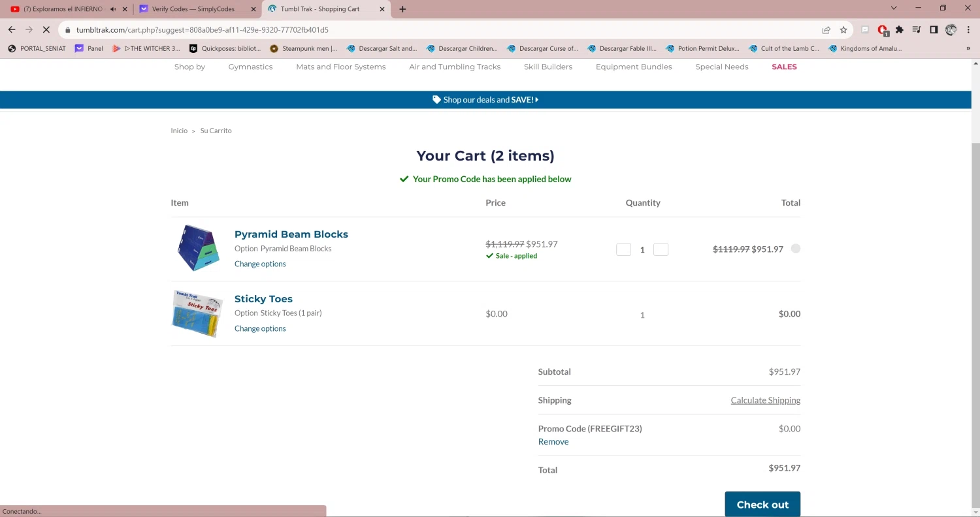Open the Potion Permit Deluxe bookmark

(703, 48)
